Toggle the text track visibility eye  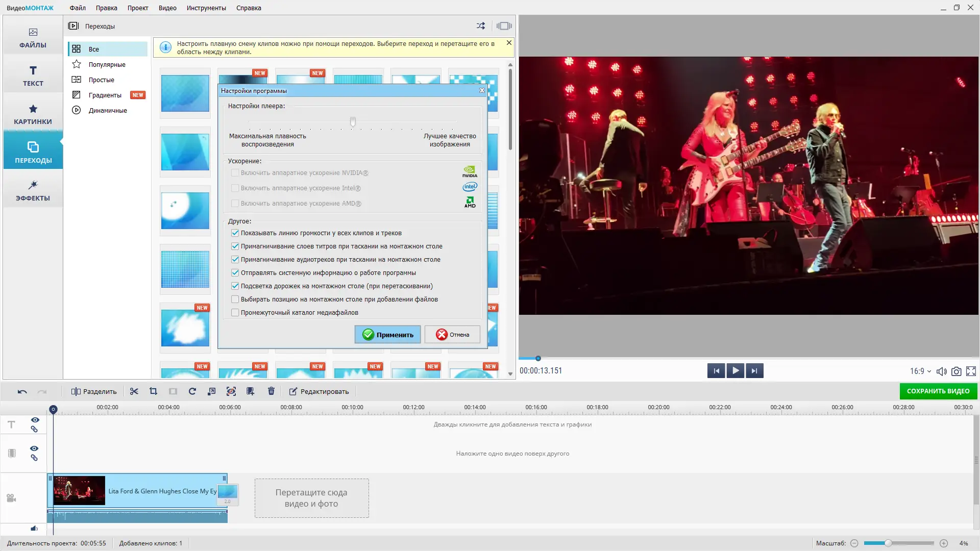[x=35, y=420]
